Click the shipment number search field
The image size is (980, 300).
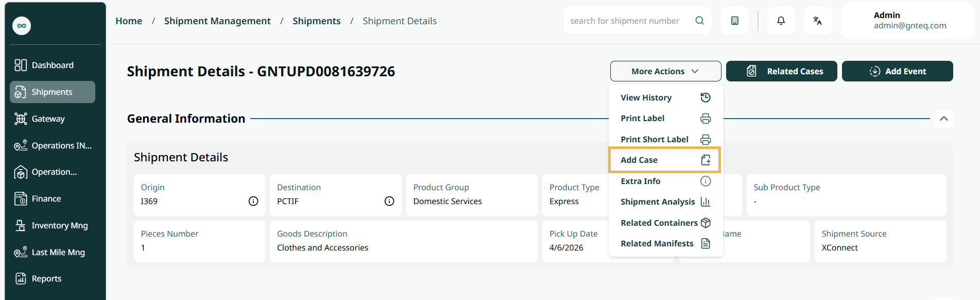[630, 21]
